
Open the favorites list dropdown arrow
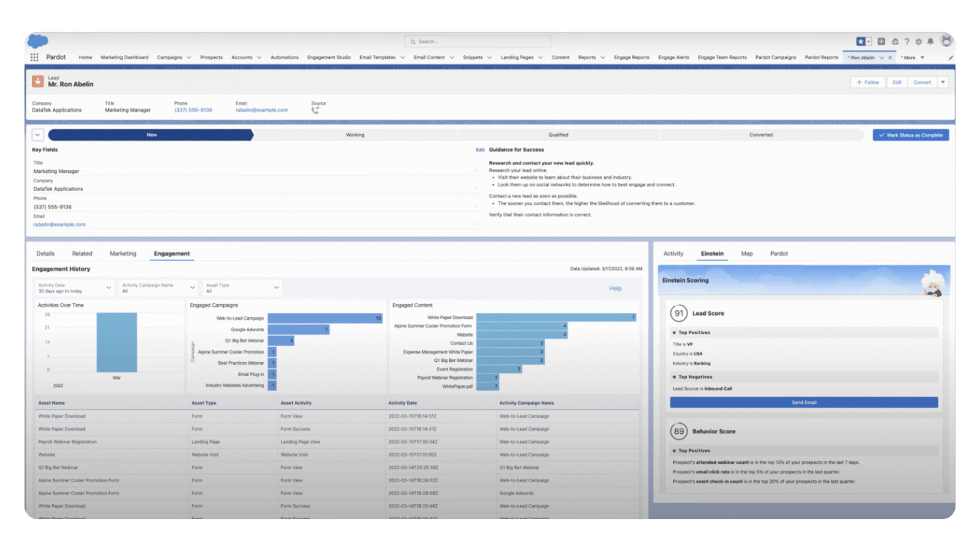pyautogui.click(x=869, y=41)
